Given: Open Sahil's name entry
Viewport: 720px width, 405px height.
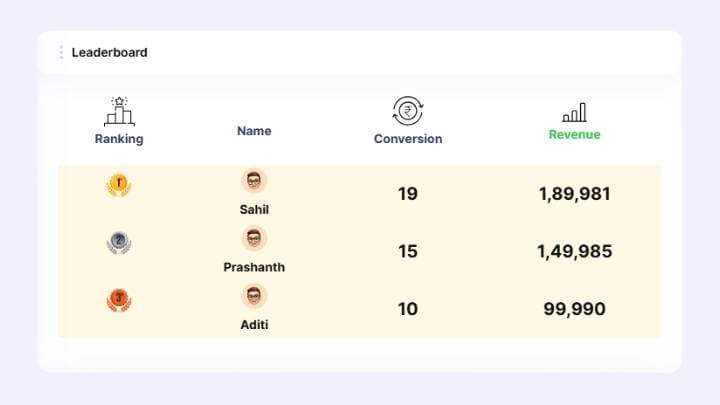Looking at the screenshot, I should [x=254, y=210].
